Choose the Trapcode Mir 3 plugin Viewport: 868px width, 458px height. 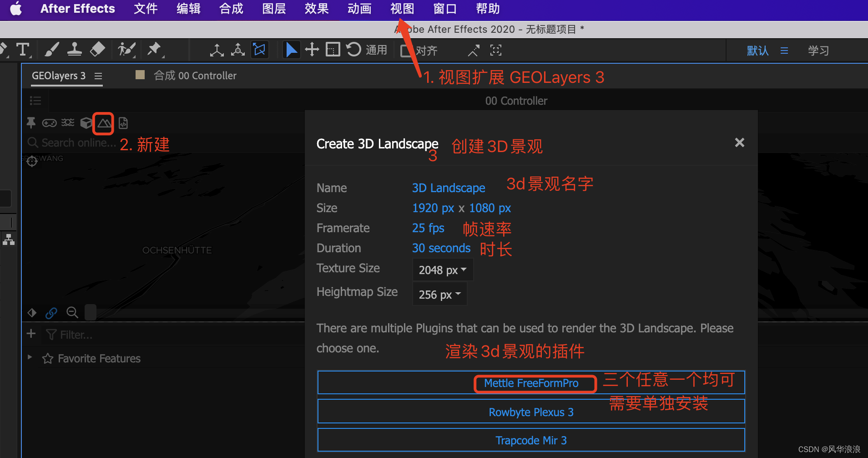point(531,440)
